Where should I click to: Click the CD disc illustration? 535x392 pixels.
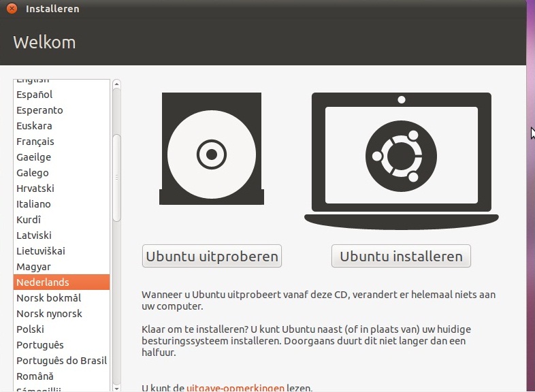click(x=212, y=149)
